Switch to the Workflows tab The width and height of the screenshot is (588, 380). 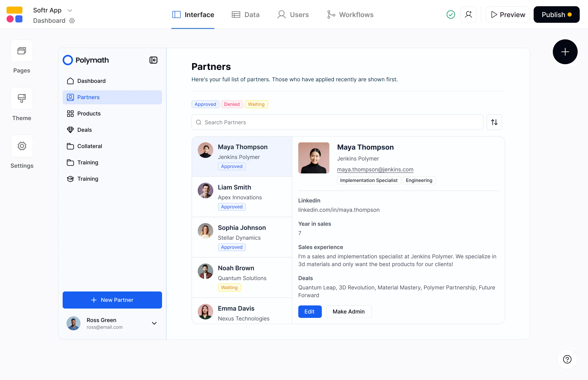[x=350, y=14]
